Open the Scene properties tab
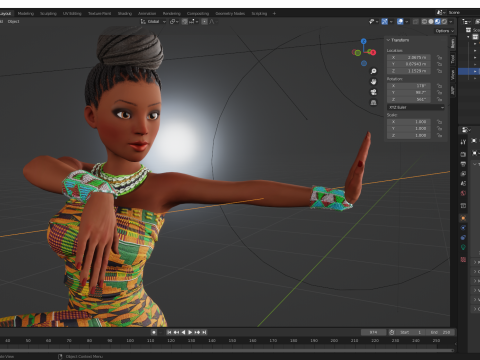The image size is (480, 360). pyautogui.click(x=463, y=183)
